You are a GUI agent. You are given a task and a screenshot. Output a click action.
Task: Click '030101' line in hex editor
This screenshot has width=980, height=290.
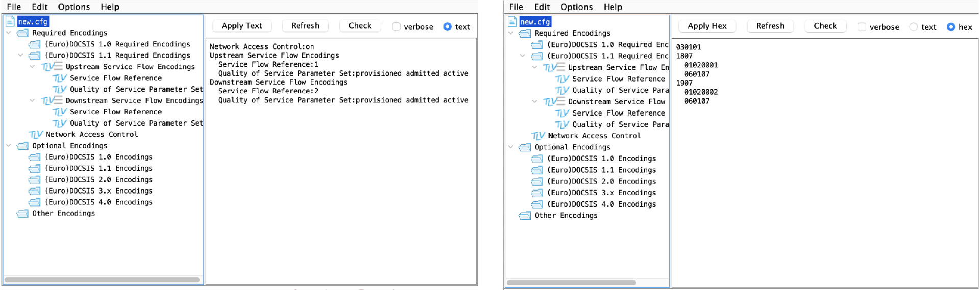tap(689, 47)
